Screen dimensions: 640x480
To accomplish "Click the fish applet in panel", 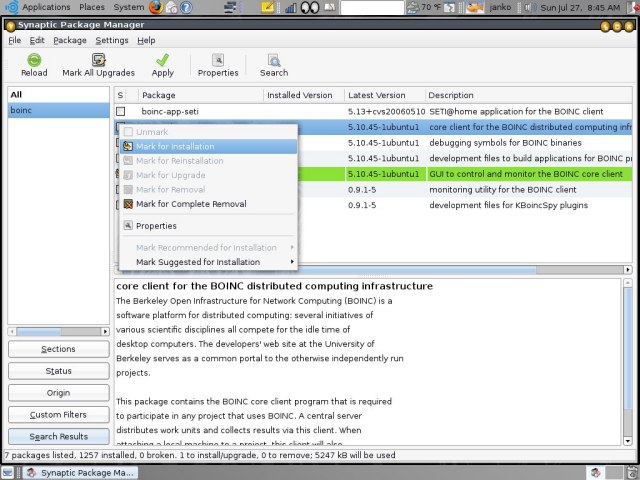I will (474, 7).
